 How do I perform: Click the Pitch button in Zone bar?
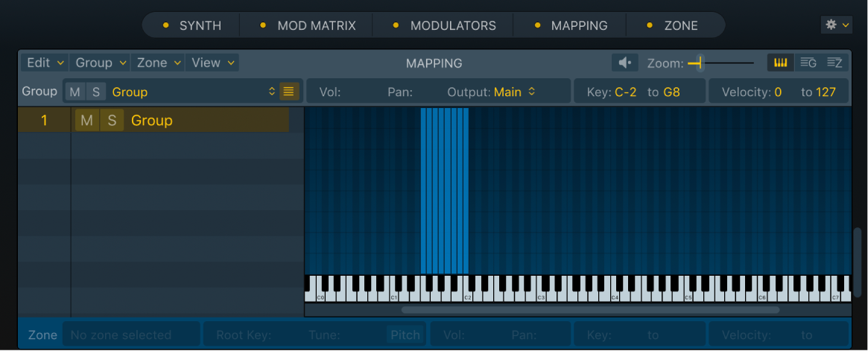405,335
